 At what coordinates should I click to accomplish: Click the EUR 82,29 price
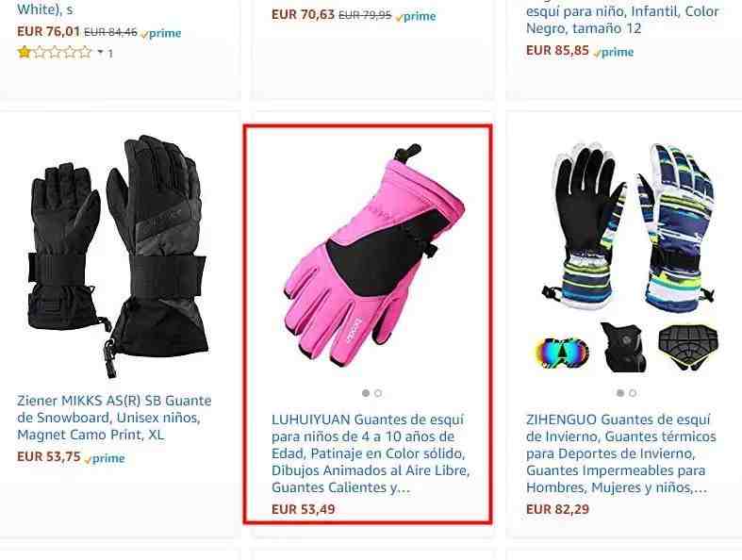click(x=557, y=509)
